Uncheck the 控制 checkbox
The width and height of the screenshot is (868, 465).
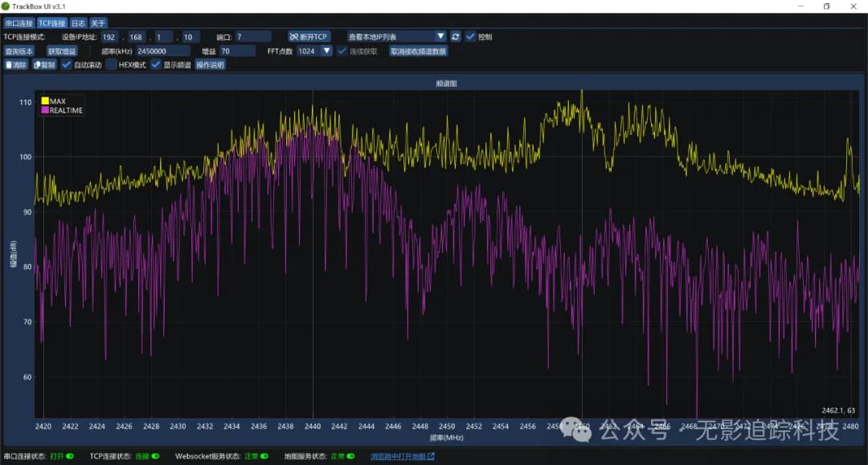coord(471,37)
